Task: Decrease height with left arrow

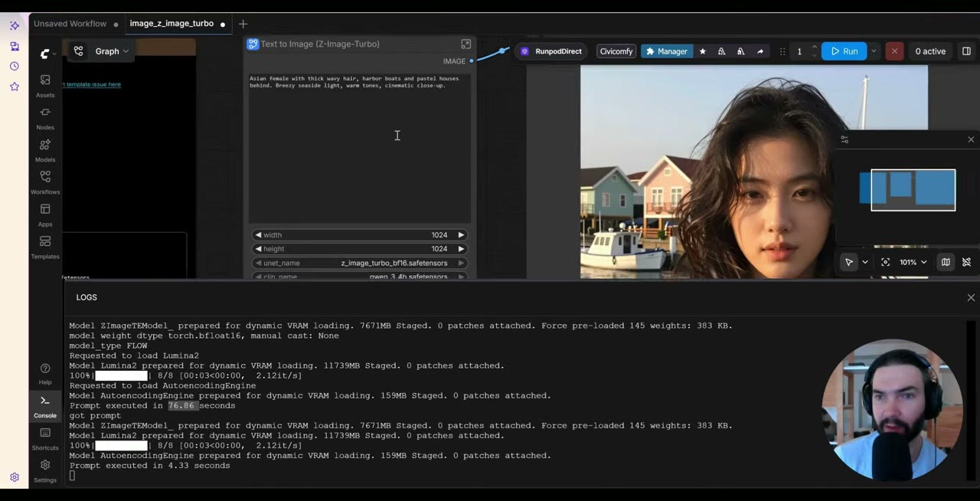Action: click(x=258, y=249)
